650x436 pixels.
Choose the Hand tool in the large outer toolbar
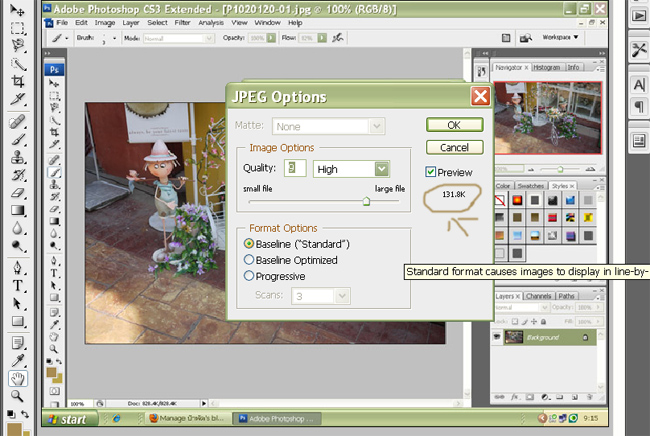point(17,378)
